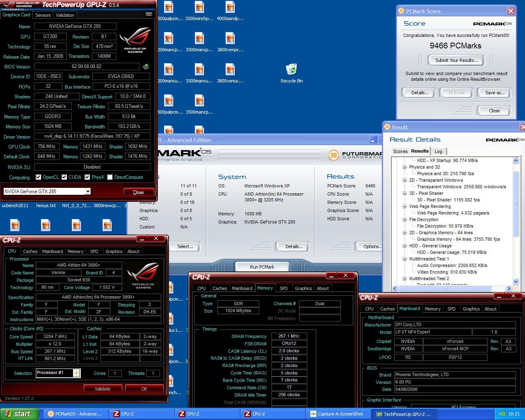The image size is (525, 420).
Task: Open SPD tab in CPU-Z processor window
Action: click(x=94, y=251)
